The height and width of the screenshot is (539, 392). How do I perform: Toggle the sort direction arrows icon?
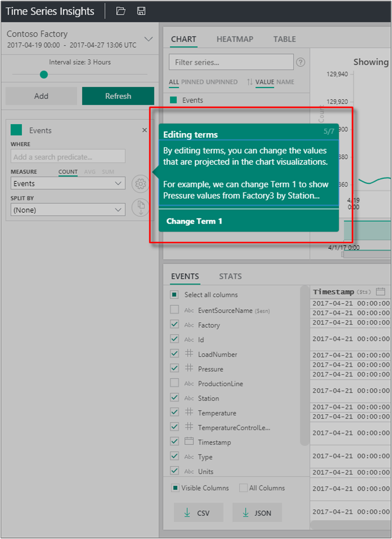coord(249,82)
